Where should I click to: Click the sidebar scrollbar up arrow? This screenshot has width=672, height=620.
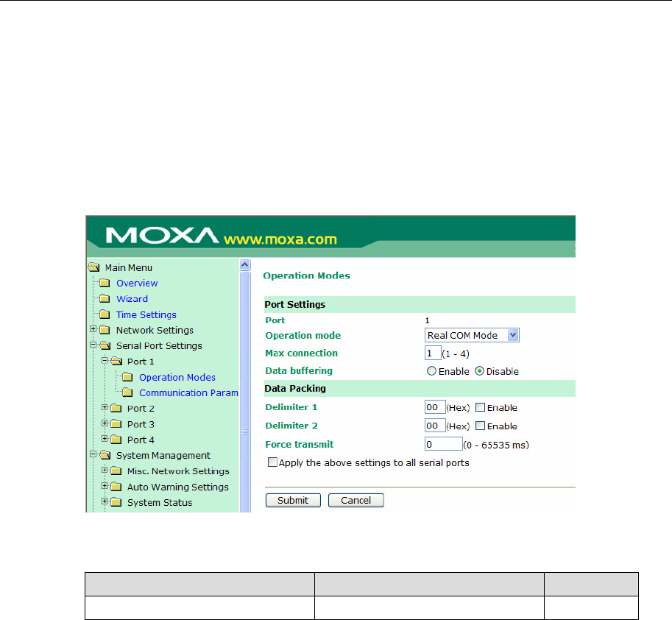(x=245, y=265)
